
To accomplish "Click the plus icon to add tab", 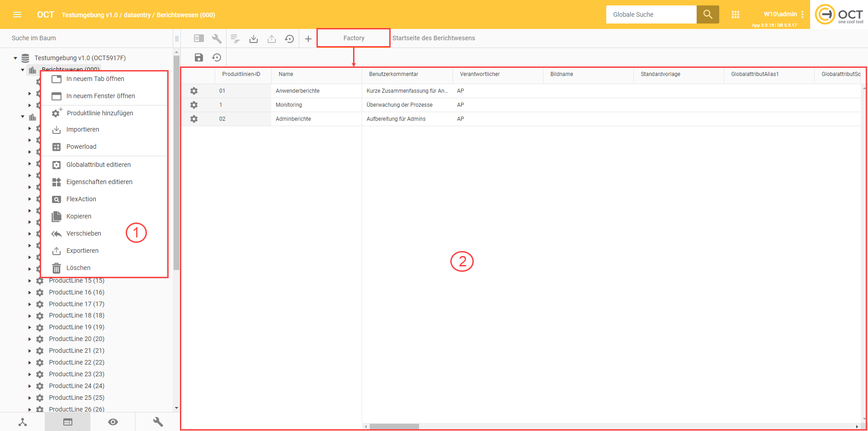I will tap(308, 39).
